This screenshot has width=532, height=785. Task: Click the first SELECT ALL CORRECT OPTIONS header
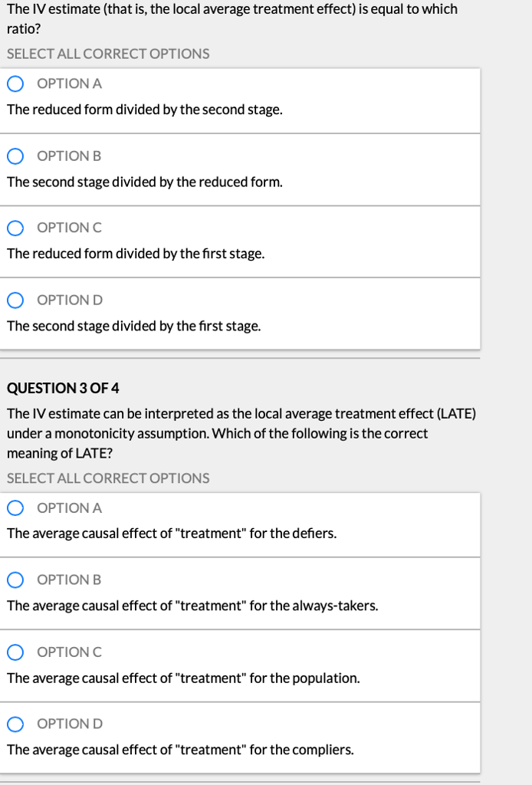107,54
